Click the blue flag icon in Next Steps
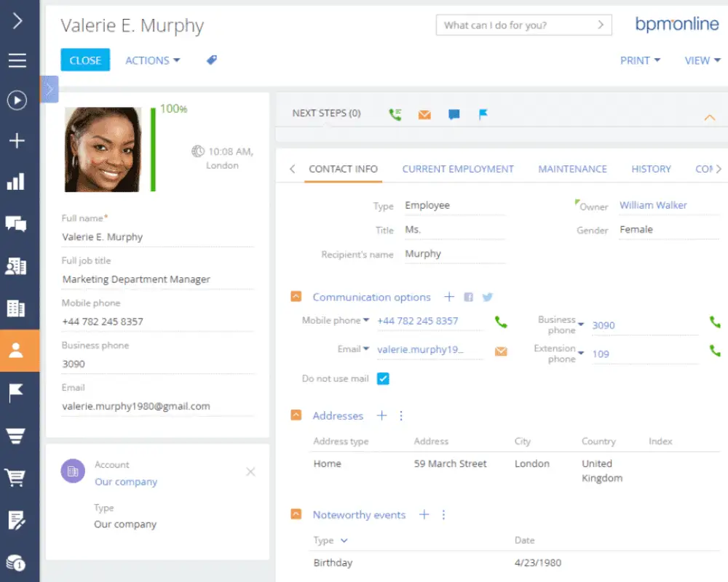The width and height of the screenshot is (728, 582). 483,114
